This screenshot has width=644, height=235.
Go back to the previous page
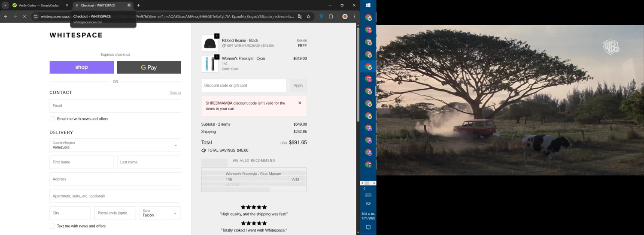(x=6, y=17)
